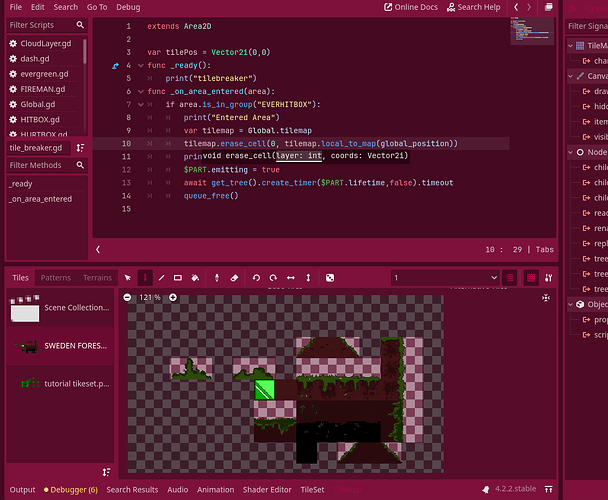
Task: Make script editor floating
Action: coord(548,7)
